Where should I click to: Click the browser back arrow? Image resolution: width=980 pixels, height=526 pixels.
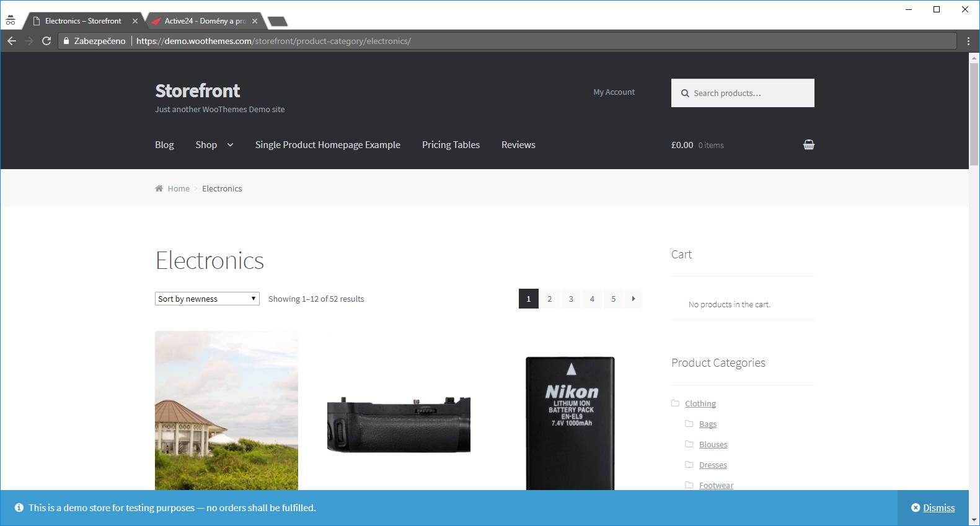12,41
